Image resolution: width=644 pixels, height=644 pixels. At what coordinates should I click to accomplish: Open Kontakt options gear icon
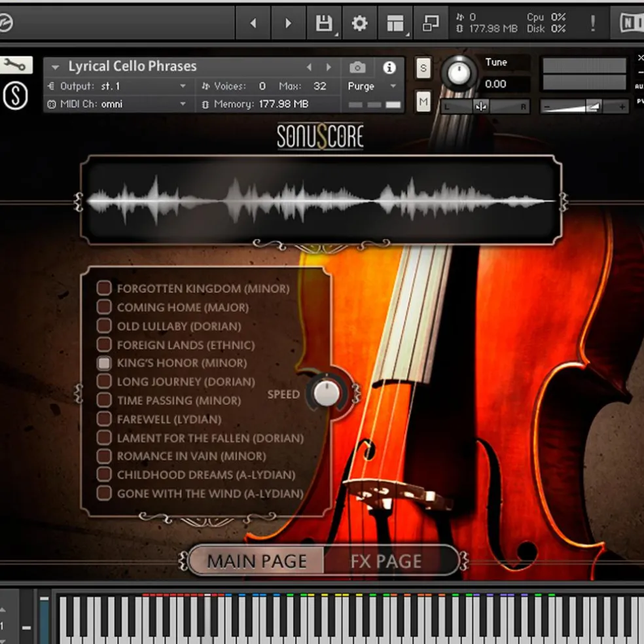tap(359, 23)
